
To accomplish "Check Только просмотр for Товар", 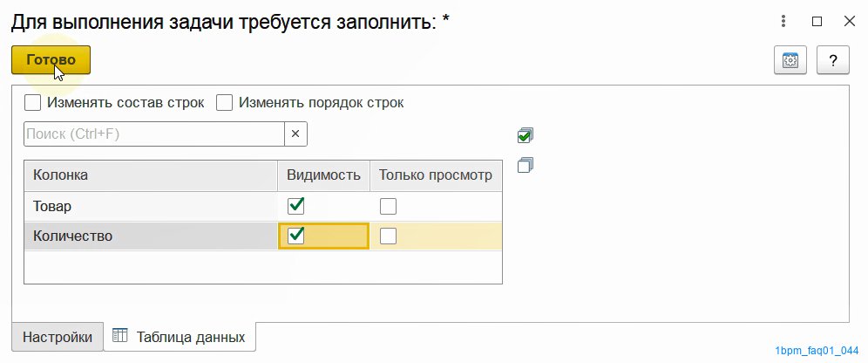I will tap(388, 207).
